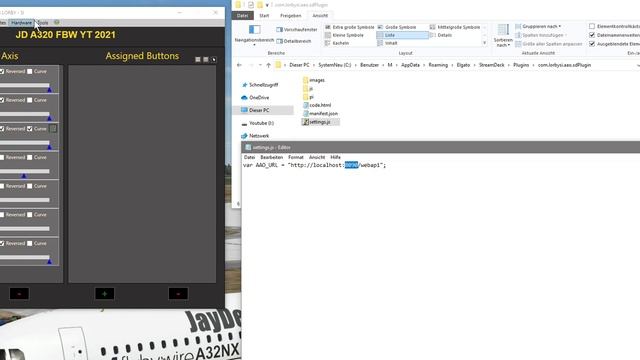640x360 pixels.
Task: Check Curve in the bottom axis row
Action: [x=30, y=243]
